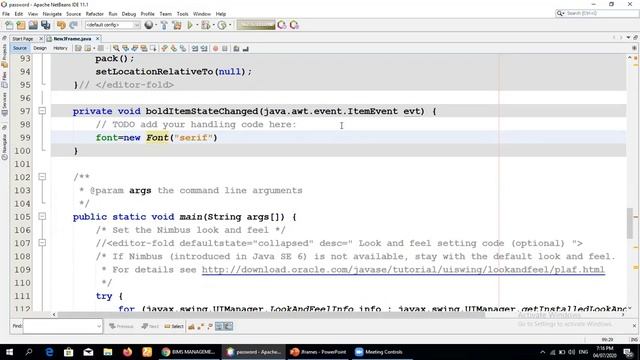The width and height of the screenshot is (640, 360).
Task: Collapse Javadoc comment fold at line 102
Action: (x=42, y=177)
